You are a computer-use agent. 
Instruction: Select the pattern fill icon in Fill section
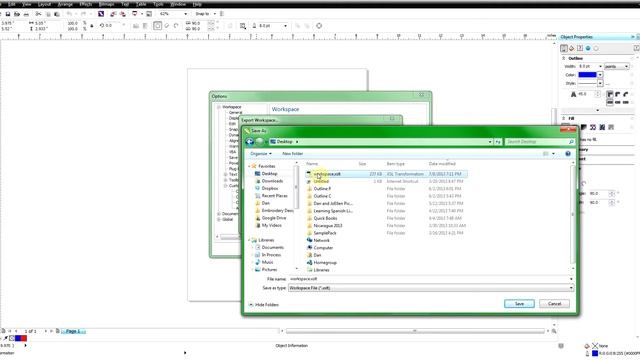[x=593, y=127]
